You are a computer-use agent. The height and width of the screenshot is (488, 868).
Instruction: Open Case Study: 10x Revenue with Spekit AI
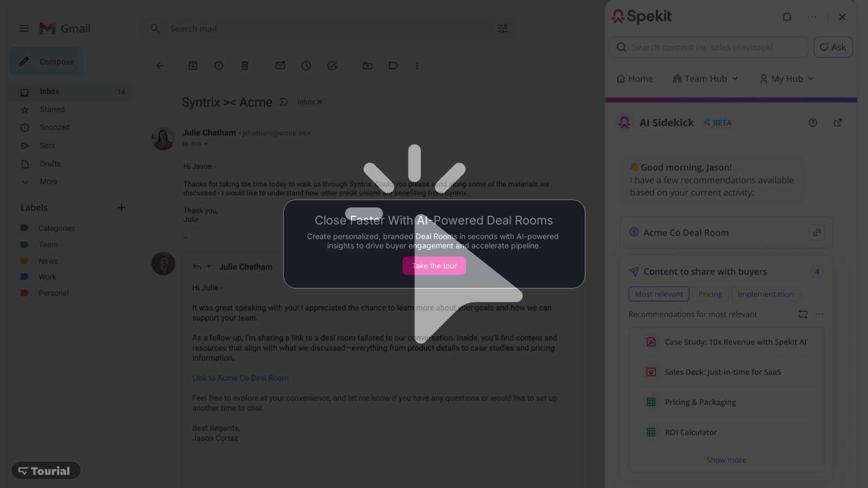(x=726, y=342)
